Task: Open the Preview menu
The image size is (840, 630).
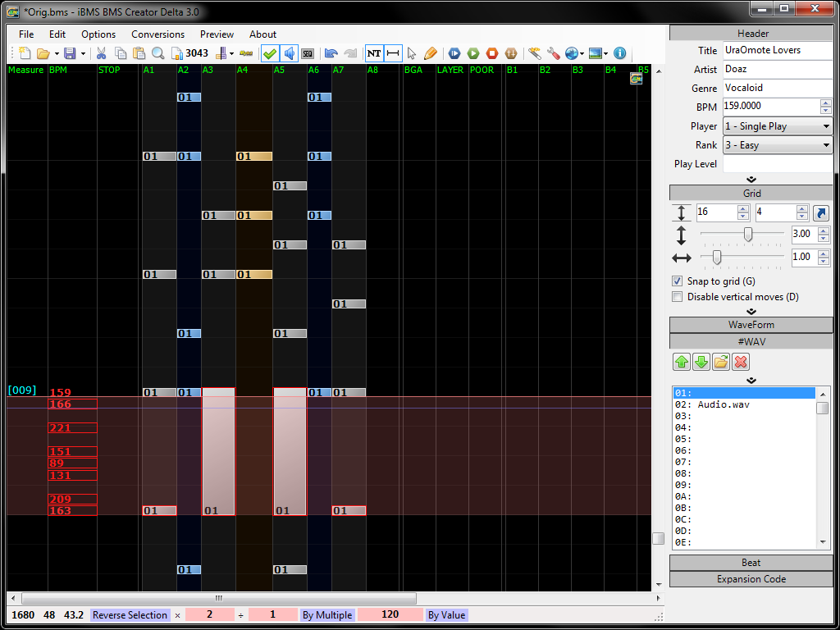Action: 217,34
